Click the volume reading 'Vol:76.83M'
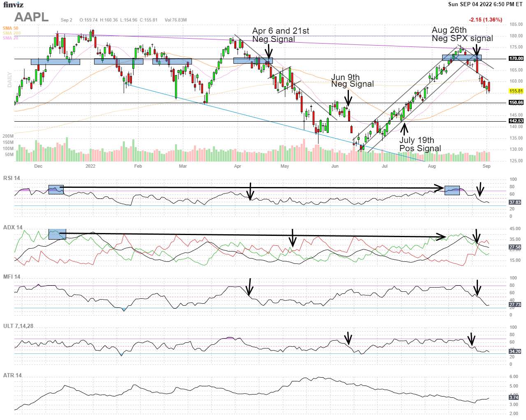This screenshot has height=420, width=526. tap(175, 20)
